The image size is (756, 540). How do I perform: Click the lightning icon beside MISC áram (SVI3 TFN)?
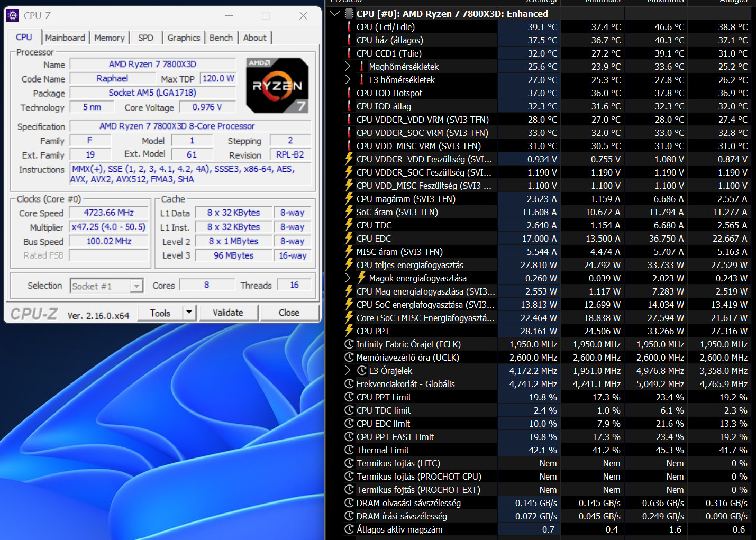pos(349,251)
